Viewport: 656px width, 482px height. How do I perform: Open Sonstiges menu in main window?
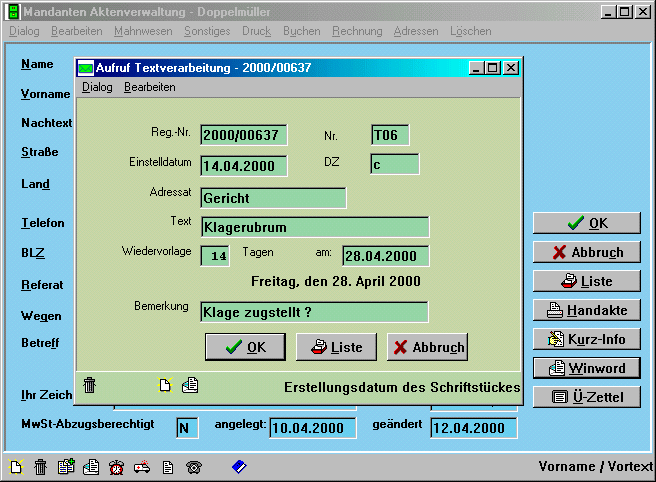207,31
